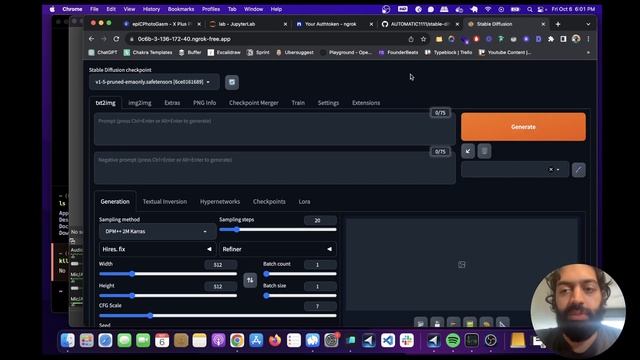
Task: Click the Wi-Fi icon in menu bar
Action: tap(488, 9)
